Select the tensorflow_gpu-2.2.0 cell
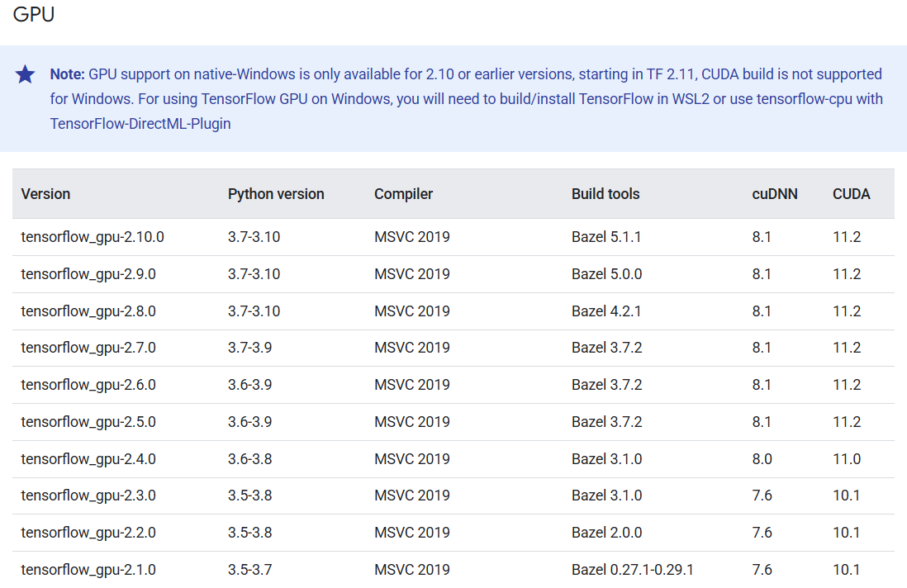Image resolution: width=907 pixels, height=588 pixels. click(x=88, y=533)
